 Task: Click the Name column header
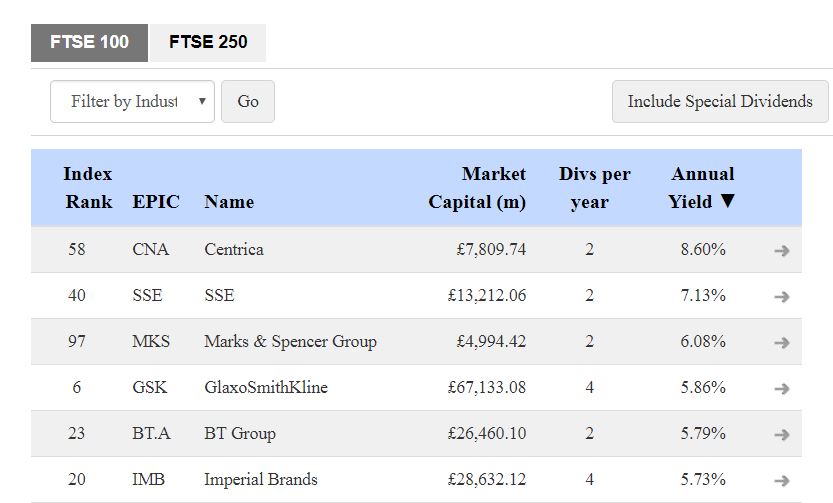(229, 202)
